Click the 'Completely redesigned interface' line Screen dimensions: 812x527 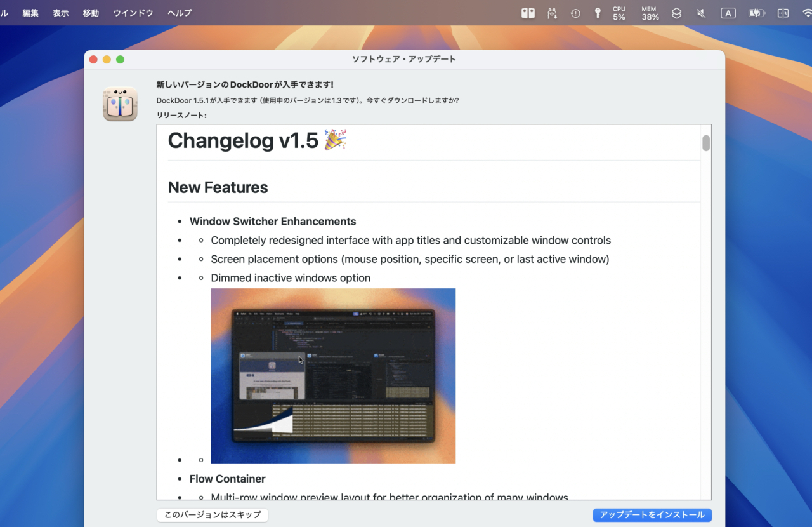click(x=411, y=241)
